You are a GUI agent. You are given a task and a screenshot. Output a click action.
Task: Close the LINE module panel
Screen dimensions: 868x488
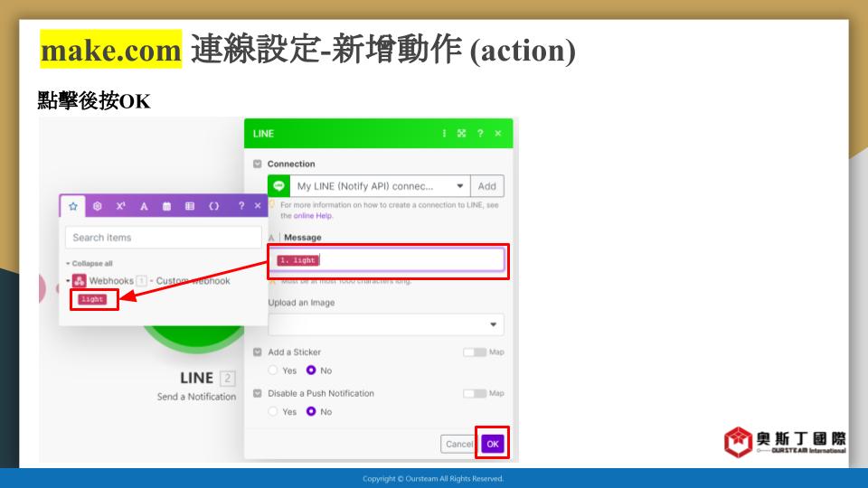point(498,134)
